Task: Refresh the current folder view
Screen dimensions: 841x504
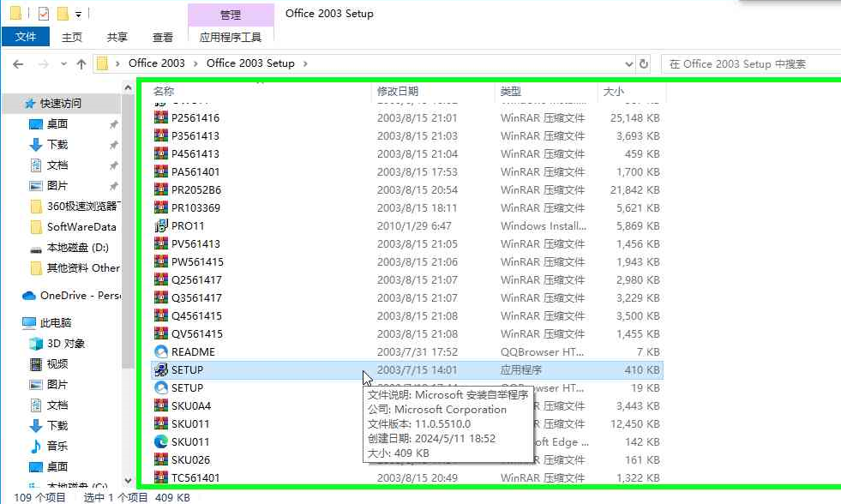Action: point(644,63)
